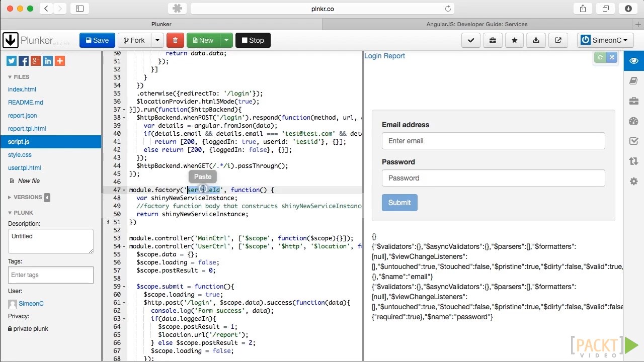
Task: Click the preview refresh button
Action: click(600, 57)
